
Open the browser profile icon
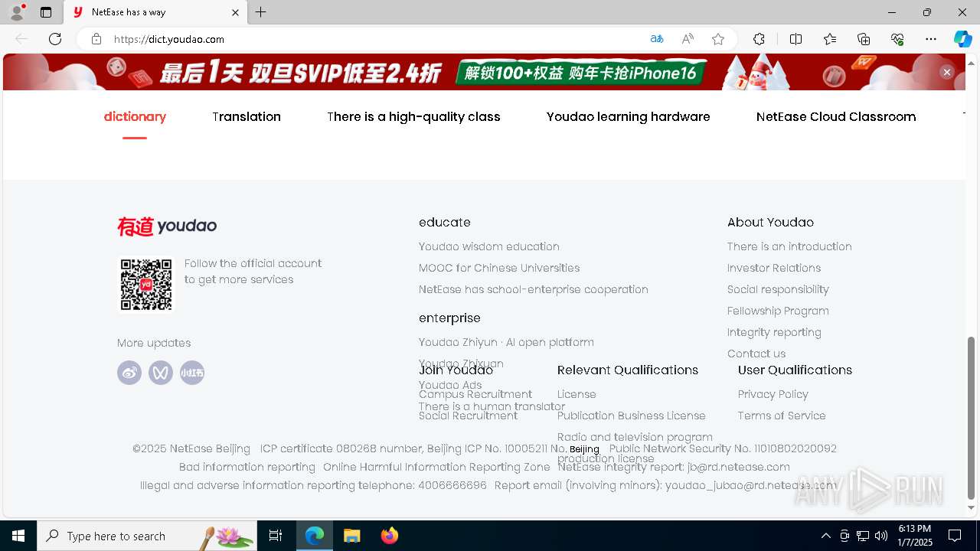coord(17,12)
